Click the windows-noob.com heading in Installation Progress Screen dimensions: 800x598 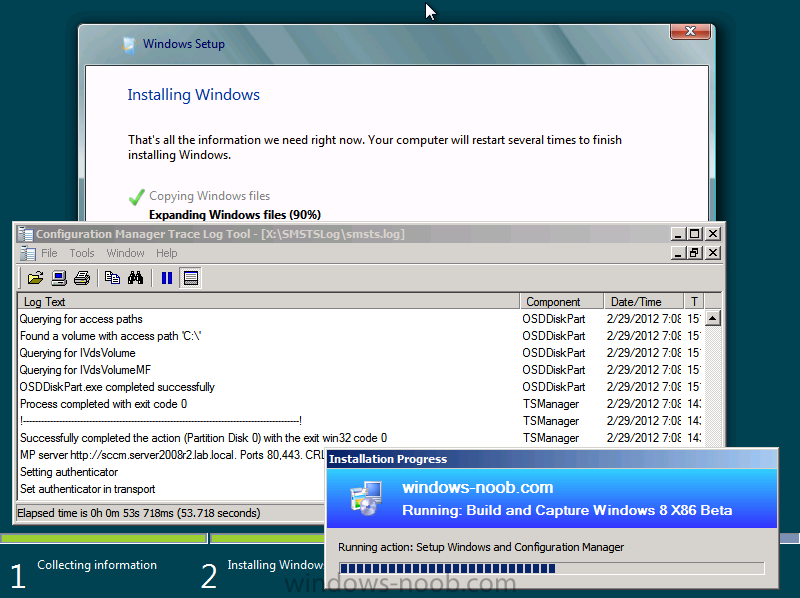pyautogui.click(x=478, y=487)
